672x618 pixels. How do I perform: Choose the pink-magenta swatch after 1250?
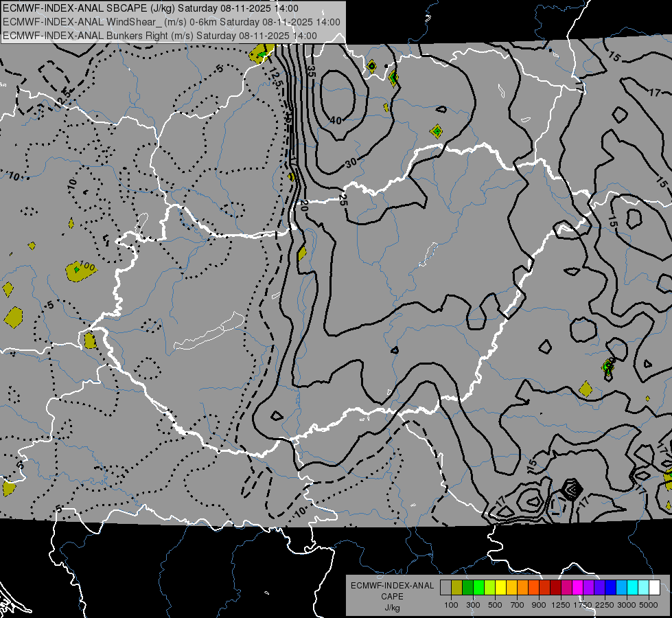(x=566, y=587)
